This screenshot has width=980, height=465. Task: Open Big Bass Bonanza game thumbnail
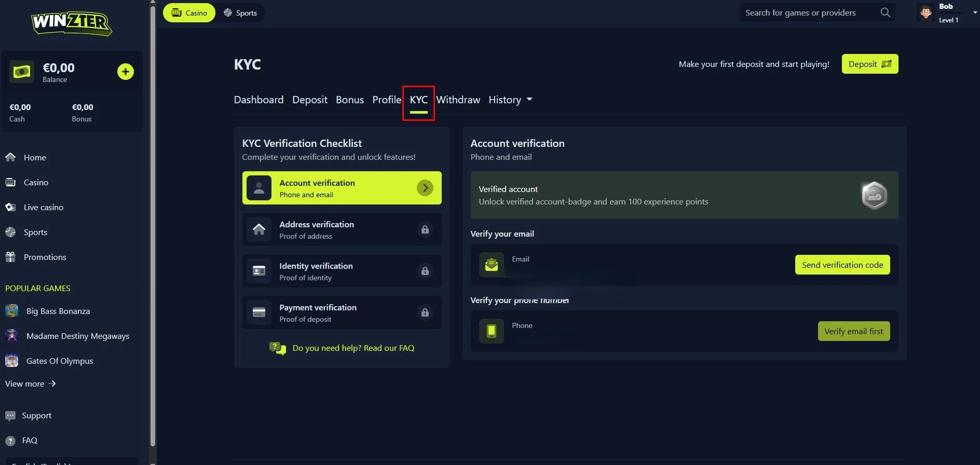tap(11, 311)
